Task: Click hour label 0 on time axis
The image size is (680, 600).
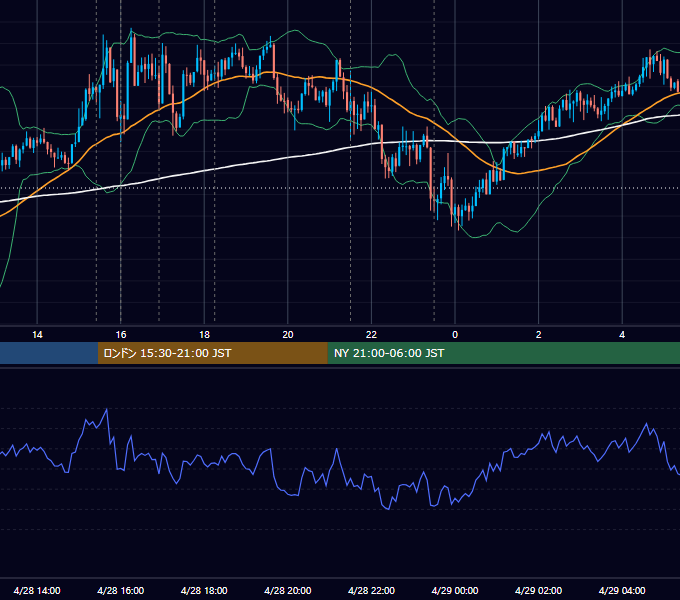Action: pyautogui.click(x=455, y=335)
